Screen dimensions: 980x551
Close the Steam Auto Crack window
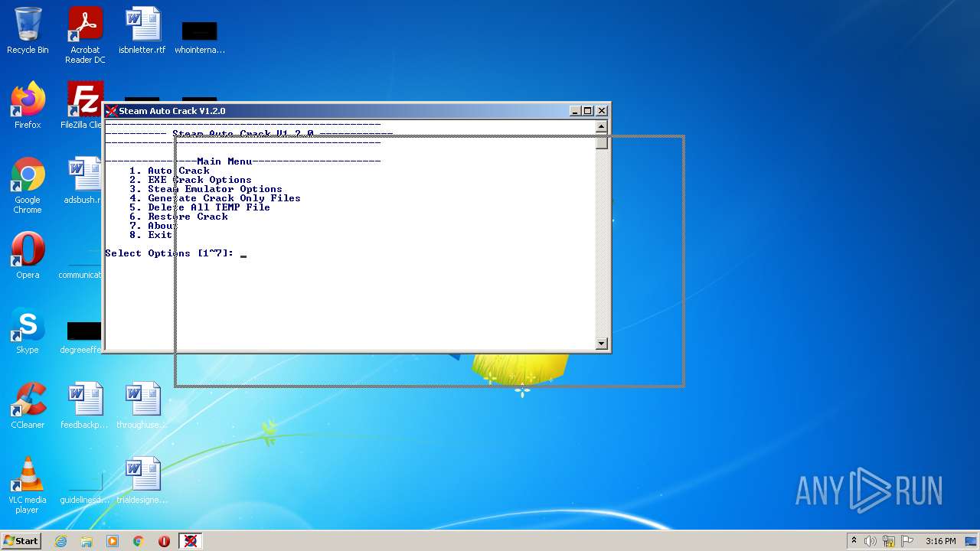[602, 111]
